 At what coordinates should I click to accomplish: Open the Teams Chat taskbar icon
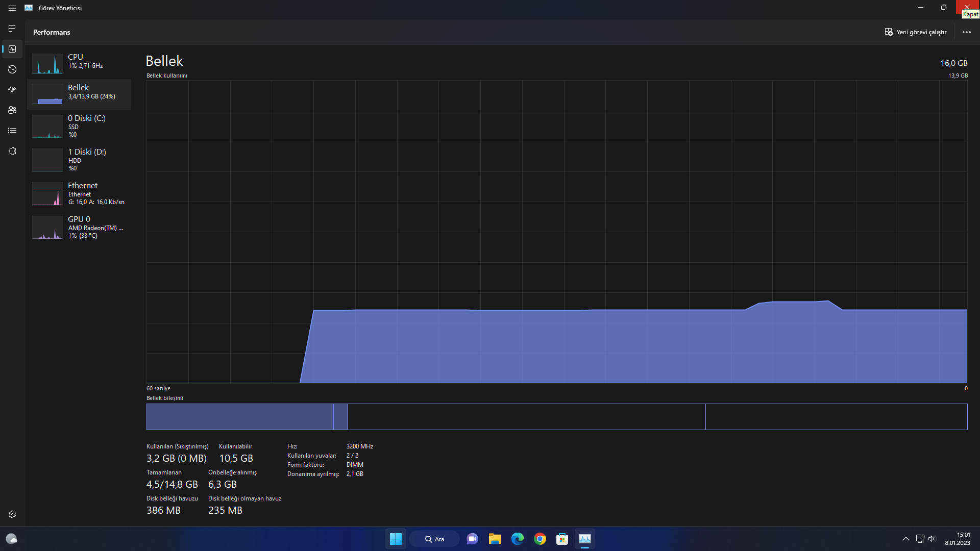tap(473, 539)
